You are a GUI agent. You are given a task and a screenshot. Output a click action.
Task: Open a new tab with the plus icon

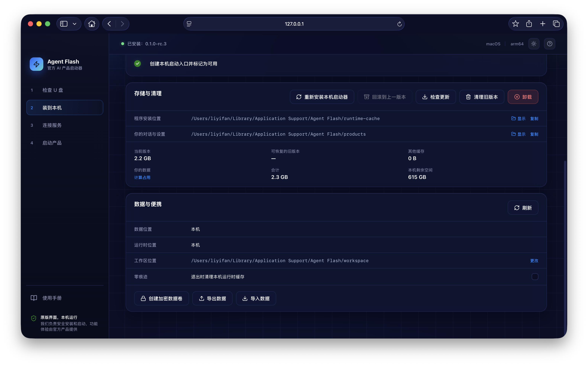[x=542, y=24]
